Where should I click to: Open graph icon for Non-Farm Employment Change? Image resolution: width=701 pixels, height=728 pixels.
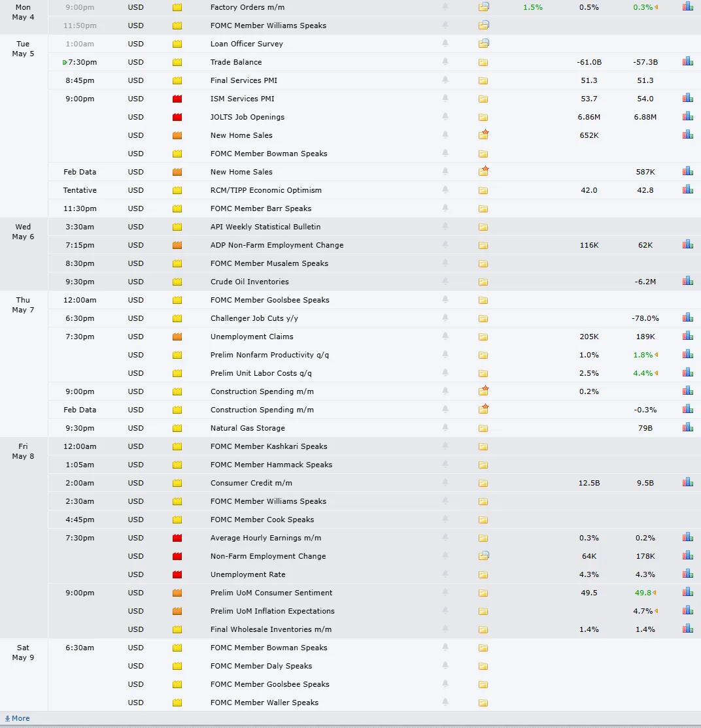(x=687, y=555)
